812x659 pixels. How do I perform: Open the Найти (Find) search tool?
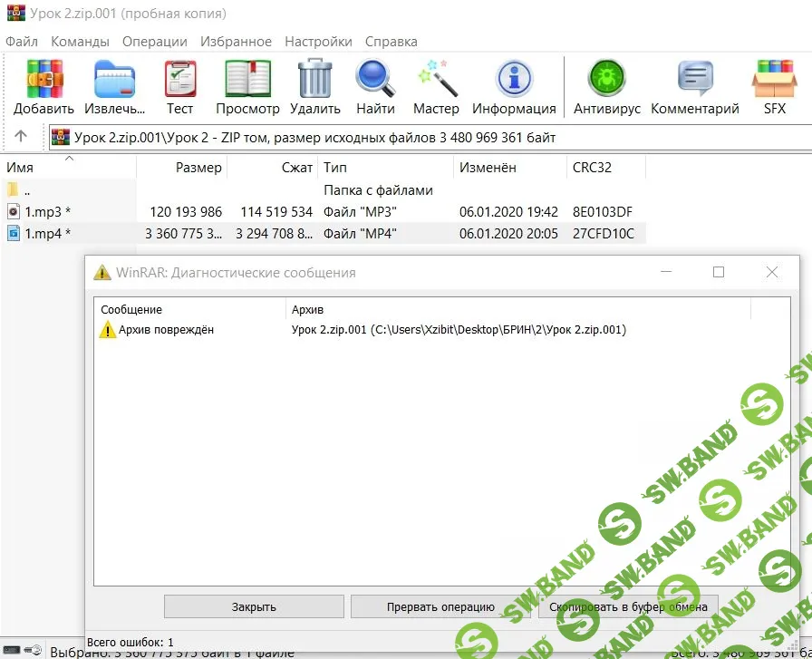[x=375, y=87]
